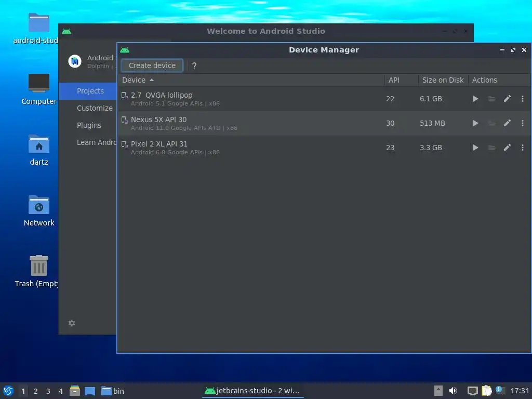Open the taskbar start menu icon

(x=8, y=391)
